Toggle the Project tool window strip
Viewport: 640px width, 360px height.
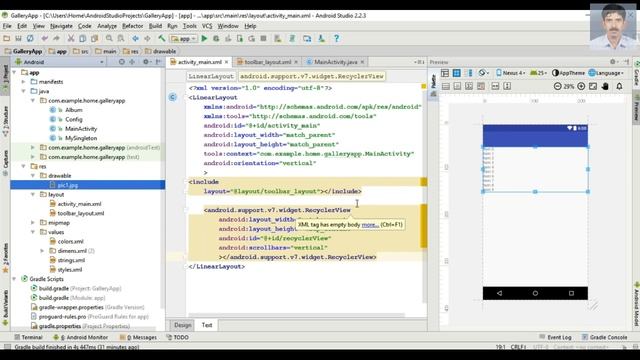(x=5, y=76)
